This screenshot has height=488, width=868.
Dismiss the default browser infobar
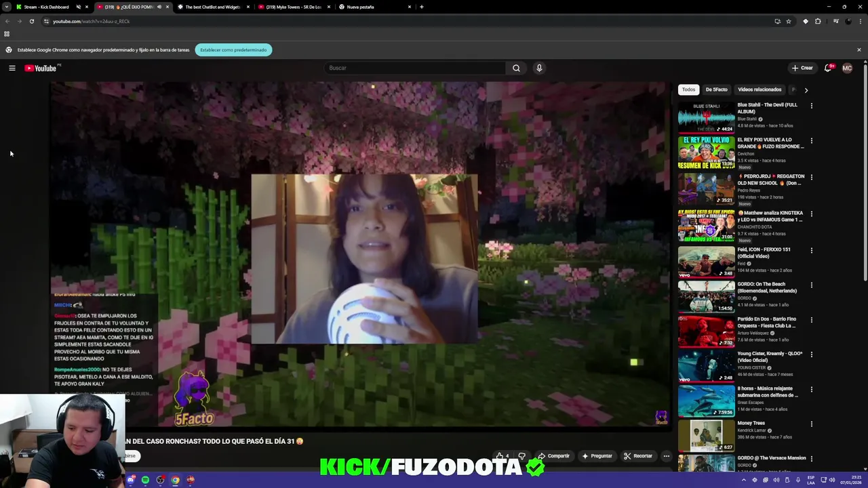pos(859,49)
